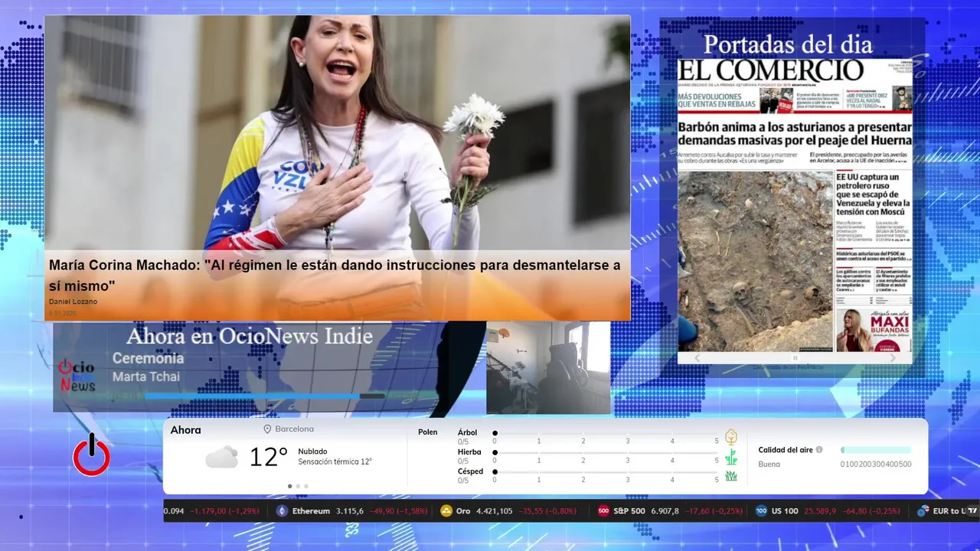
Task: Click the Césped pollen level scale
Action: pyautogui.click(x=606, y=472)
